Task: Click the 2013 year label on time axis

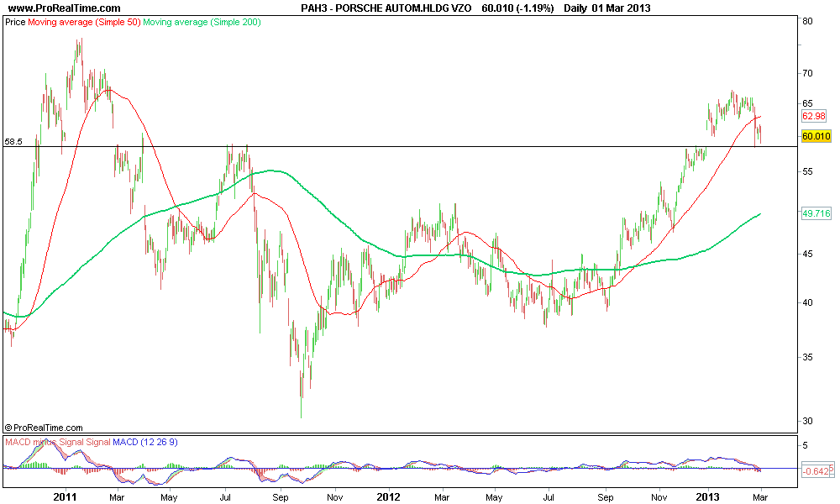Action: coord(707,497)
